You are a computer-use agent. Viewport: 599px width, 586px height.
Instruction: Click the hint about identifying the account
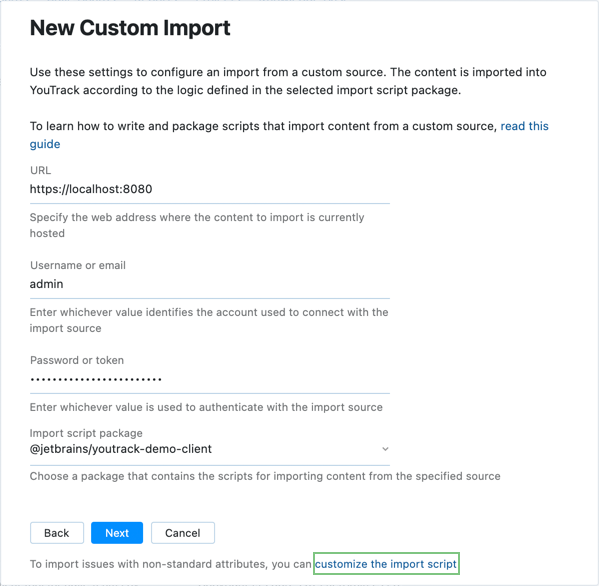(209, 320)
